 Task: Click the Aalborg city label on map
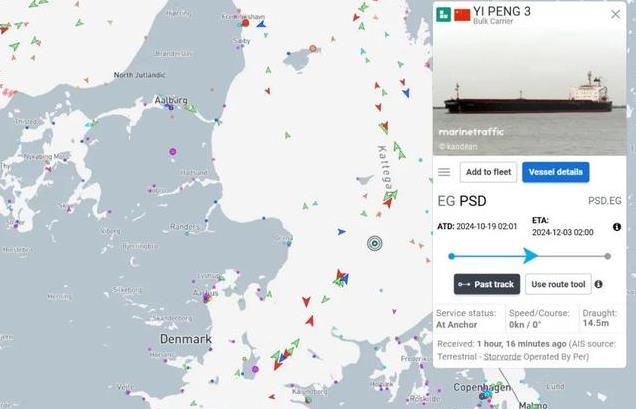coord(171,99)
